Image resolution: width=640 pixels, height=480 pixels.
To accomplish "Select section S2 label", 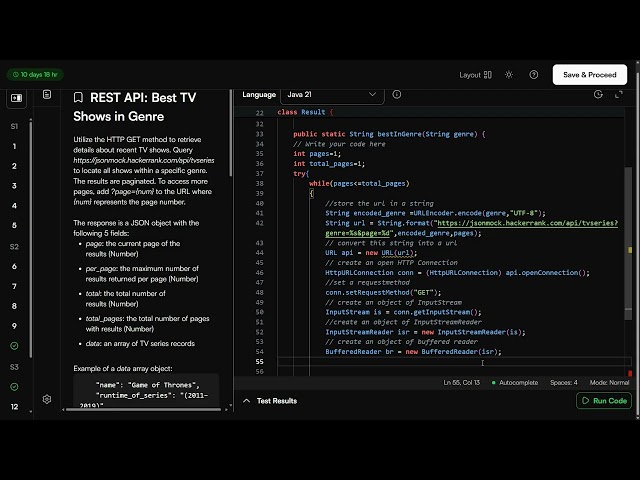I will [14, 247].
